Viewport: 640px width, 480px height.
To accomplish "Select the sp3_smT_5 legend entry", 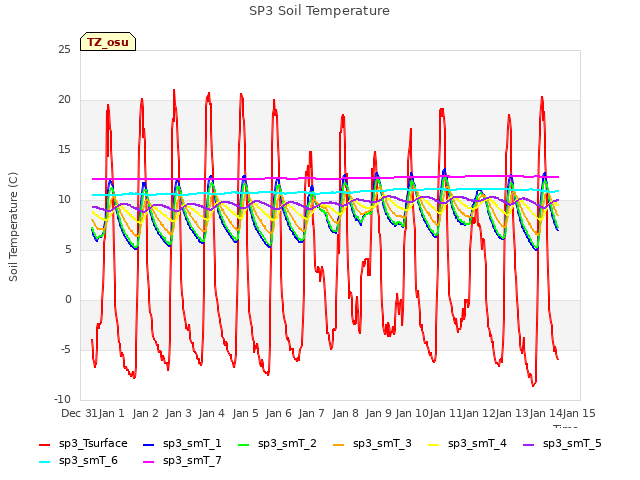I will (562, 444).
